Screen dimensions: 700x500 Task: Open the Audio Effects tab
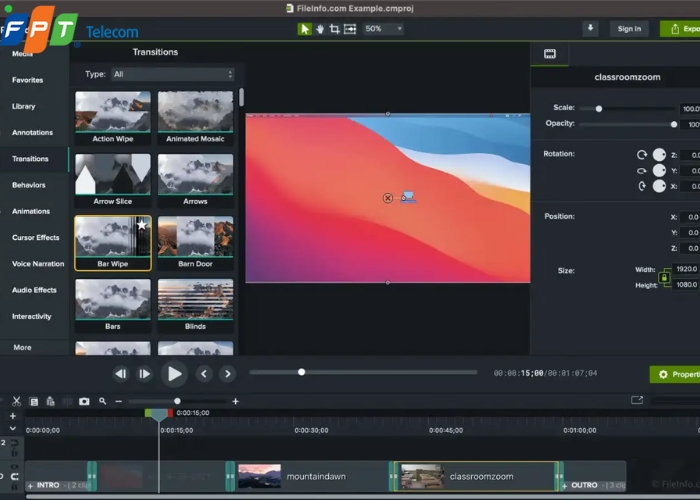point(34,290)
